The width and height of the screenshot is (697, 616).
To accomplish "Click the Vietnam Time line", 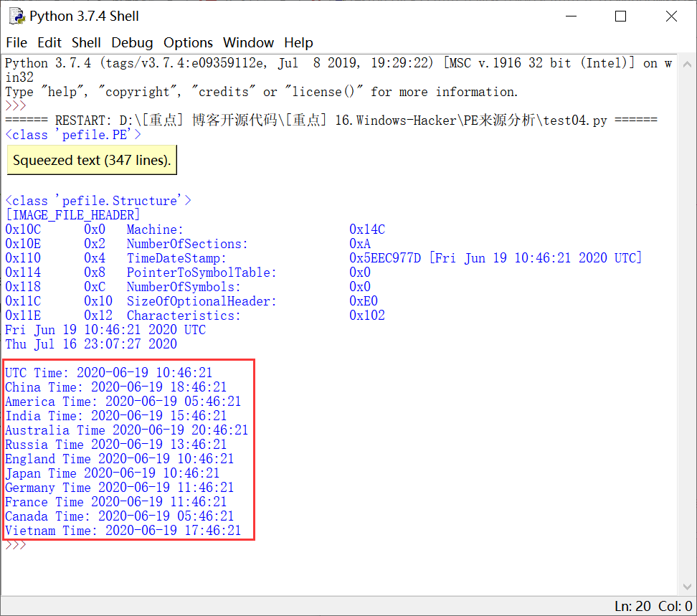I will [123, 530].
